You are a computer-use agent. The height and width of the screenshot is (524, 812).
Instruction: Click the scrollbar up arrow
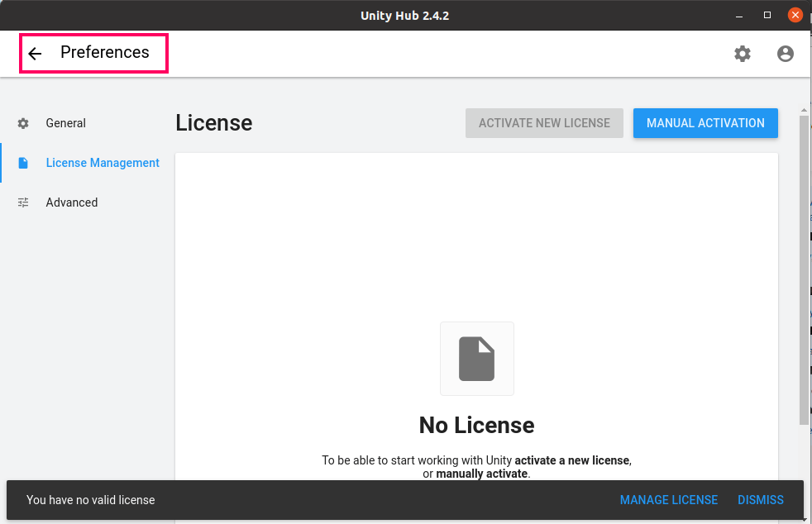804,110
